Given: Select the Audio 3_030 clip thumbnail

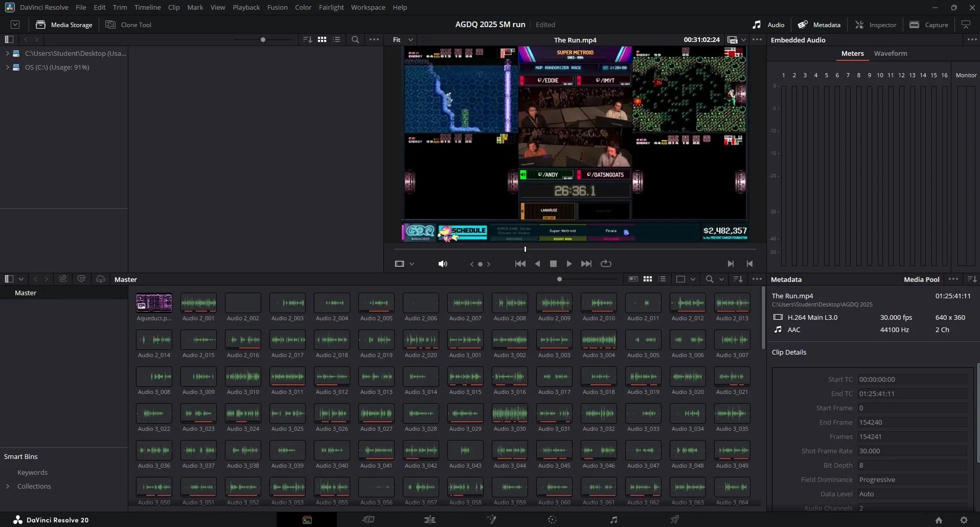Looking at the screenshot, I should 510,413.
